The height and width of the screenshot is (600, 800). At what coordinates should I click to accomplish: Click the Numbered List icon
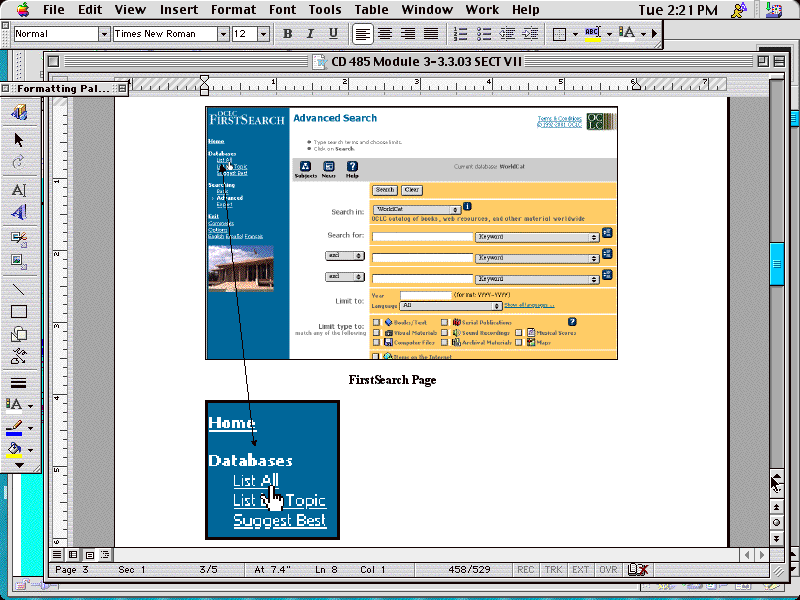tap(460, 34)
